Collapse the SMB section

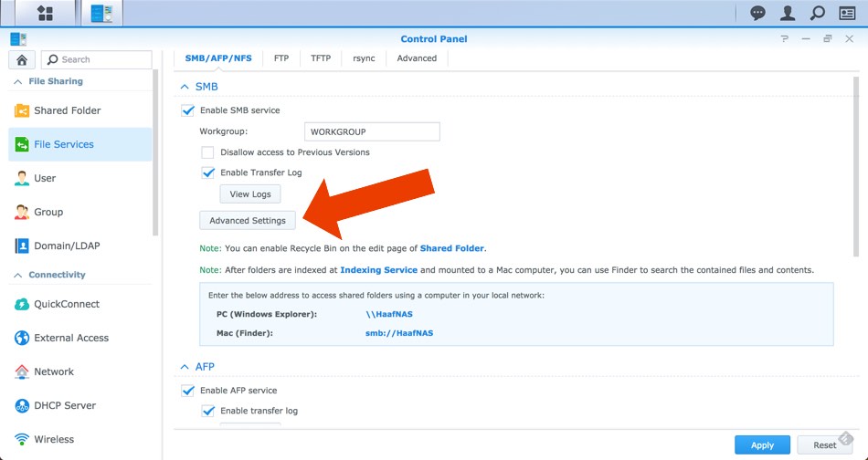click(x=183, y=87)
